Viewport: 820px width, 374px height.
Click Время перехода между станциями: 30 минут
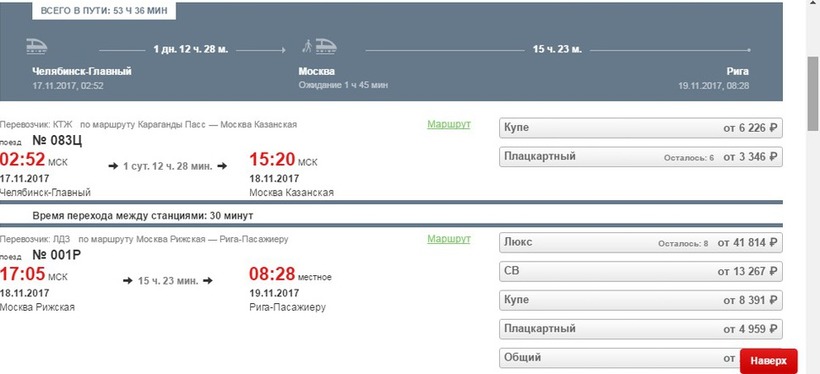[x=143, y=216]
